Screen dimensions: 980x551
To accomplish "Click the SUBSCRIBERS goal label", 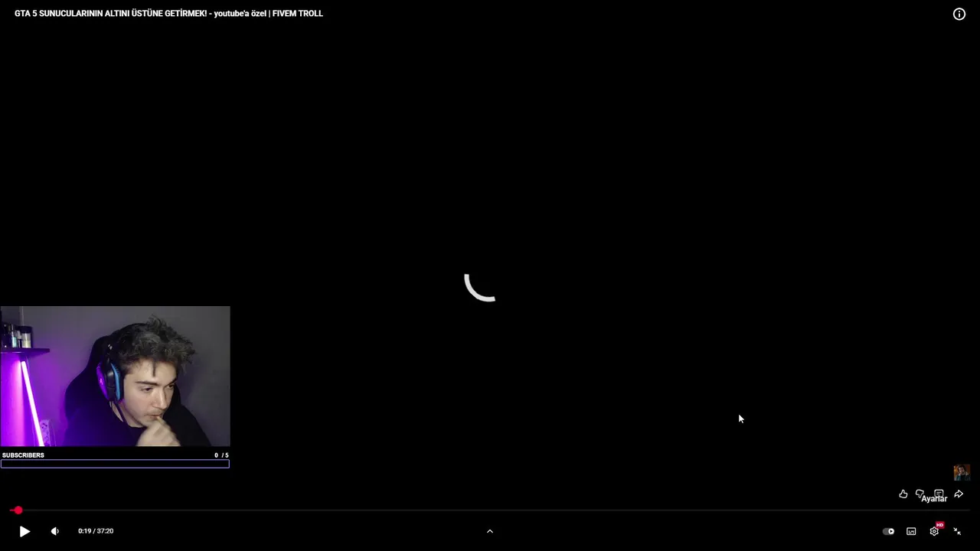I will 23,455.
